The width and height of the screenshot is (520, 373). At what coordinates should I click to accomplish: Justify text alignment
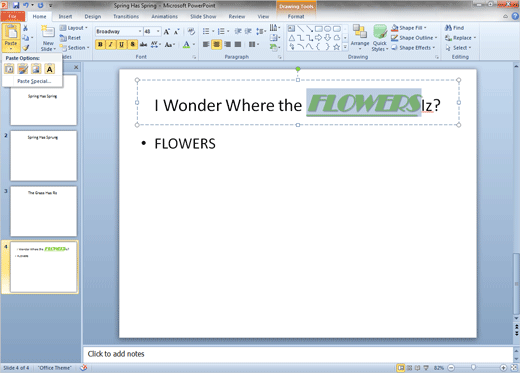click(238, 44)
